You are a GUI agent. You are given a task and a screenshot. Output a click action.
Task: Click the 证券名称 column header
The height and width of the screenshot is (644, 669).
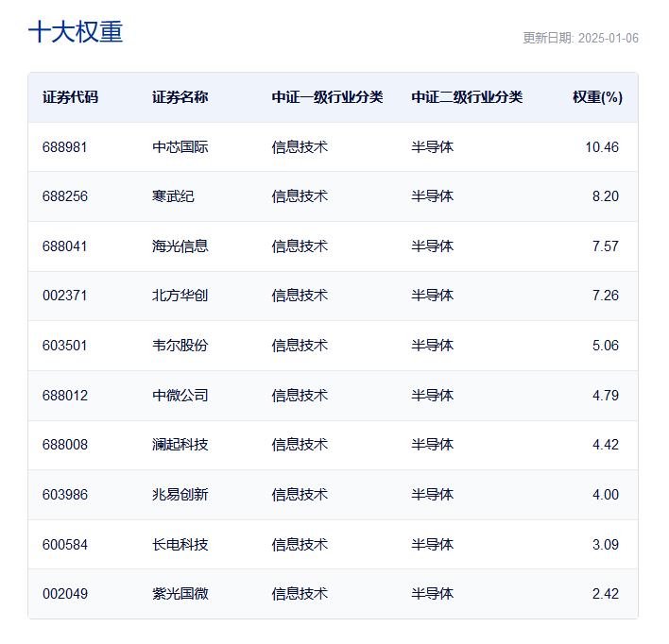[x=180, y=97]
